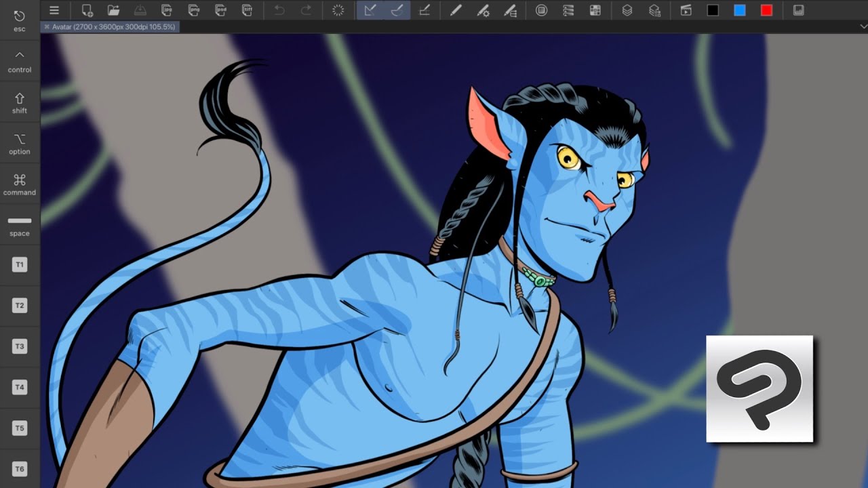
Task: Open the color slider palette icon
Action: 568,10
